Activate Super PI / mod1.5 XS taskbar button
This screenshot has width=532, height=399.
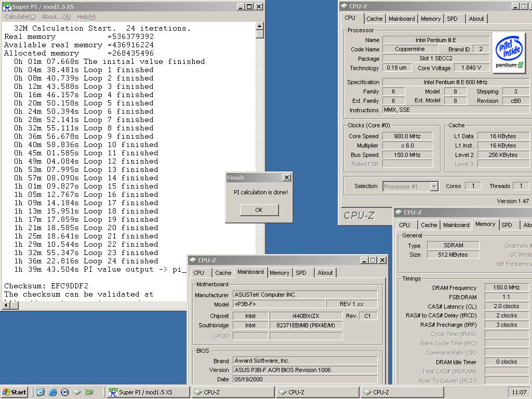tap(148, 392)
